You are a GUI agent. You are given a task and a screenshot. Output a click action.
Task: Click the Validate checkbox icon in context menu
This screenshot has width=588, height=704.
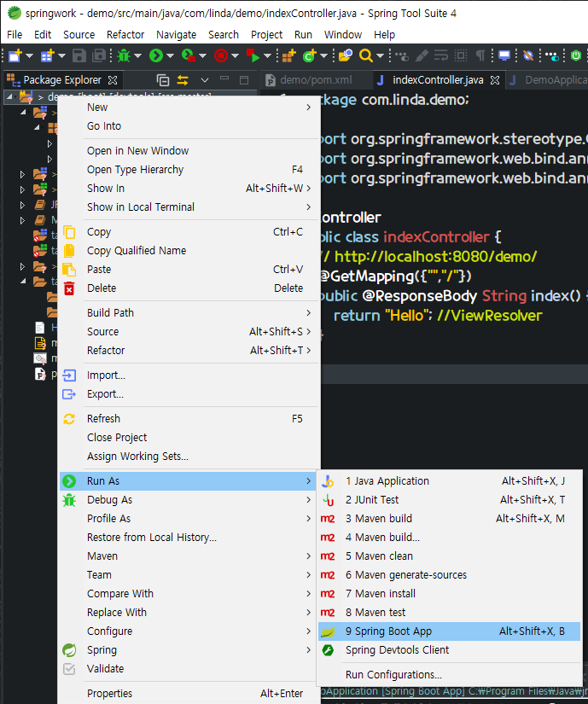[x=69, y=668]
